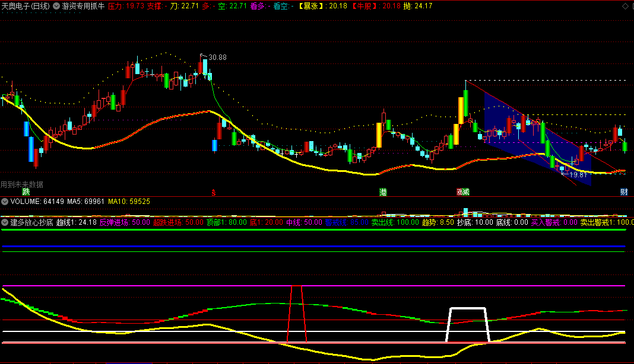
Task: Click the 趋势: 8.50 value
Action: 438,222
